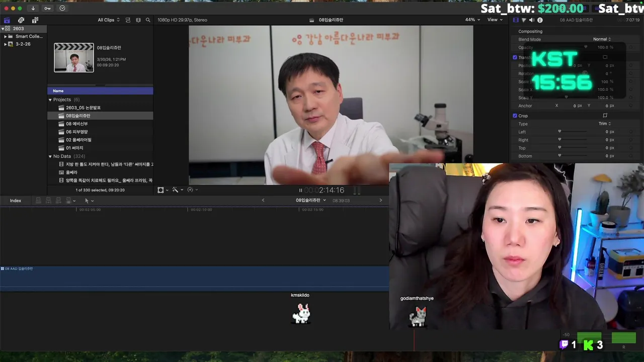Screen dimensions: 644x362
Task: Select the clip named 울쎄라
Action: [100, 172]
